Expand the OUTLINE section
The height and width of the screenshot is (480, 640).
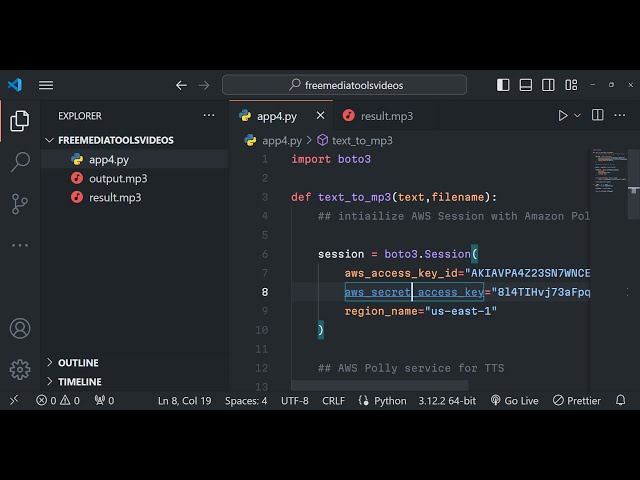78,363
